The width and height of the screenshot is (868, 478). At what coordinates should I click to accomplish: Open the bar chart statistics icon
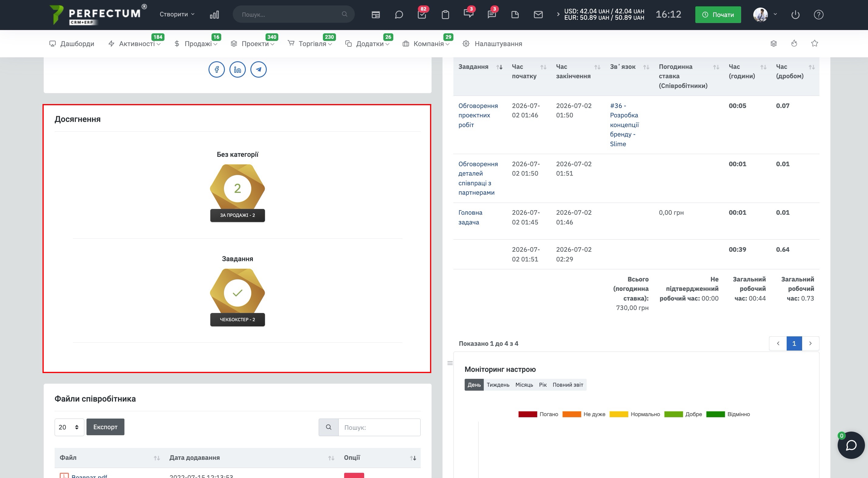214,15
